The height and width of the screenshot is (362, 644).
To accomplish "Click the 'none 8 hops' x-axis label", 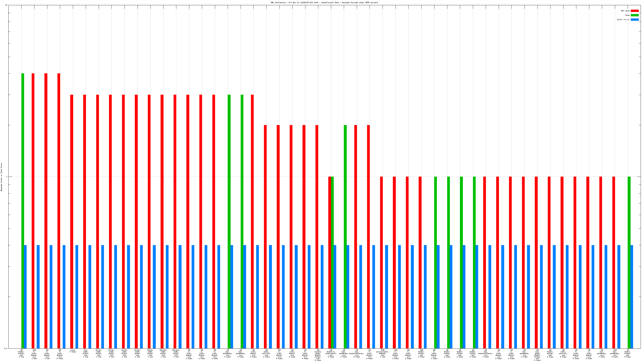I will pos(73,351).
